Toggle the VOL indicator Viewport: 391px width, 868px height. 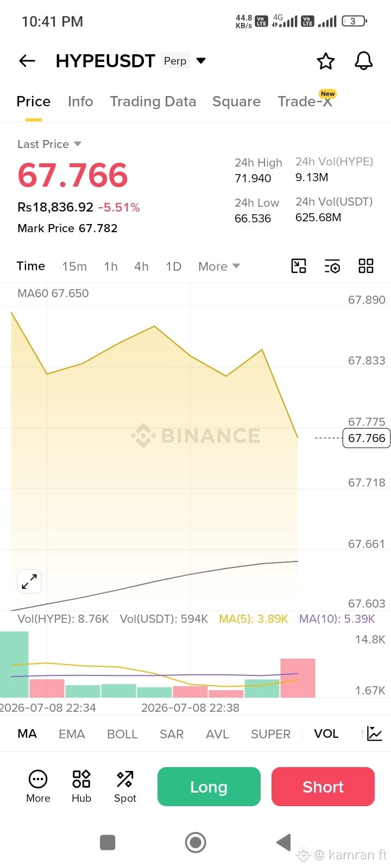coord(326,733)
